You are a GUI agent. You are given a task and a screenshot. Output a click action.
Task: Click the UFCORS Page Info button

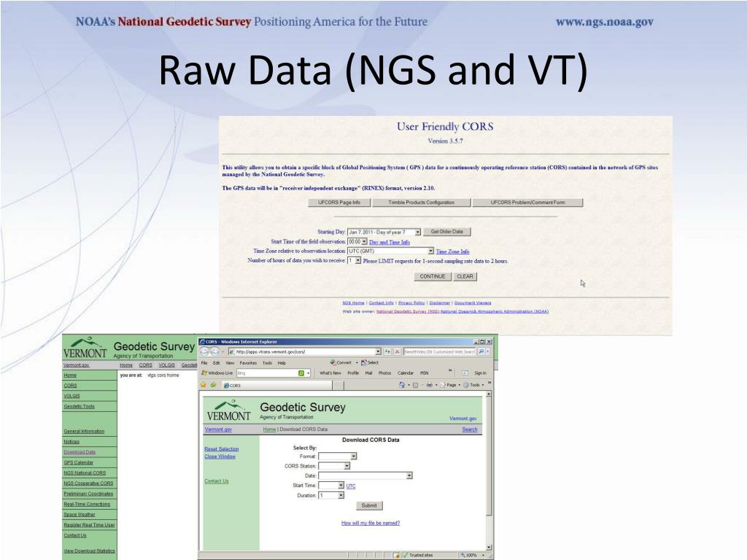point(339,203)
